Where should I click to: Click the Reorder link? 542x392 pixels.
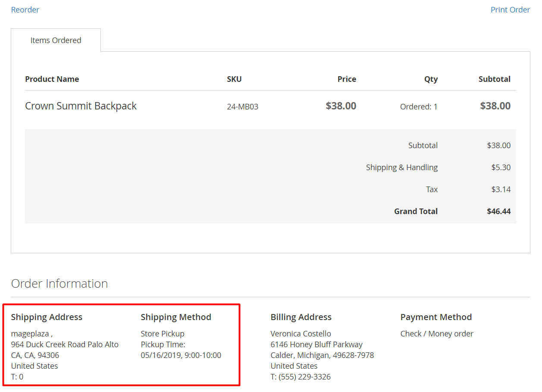point(25,9)
